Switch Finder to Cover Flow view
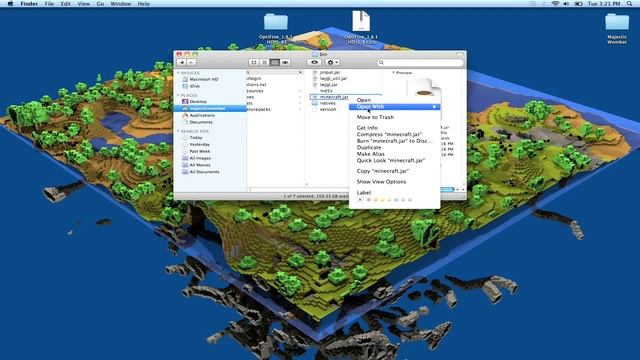This screenshot has width=640, height=360. [x=285, y=62]
